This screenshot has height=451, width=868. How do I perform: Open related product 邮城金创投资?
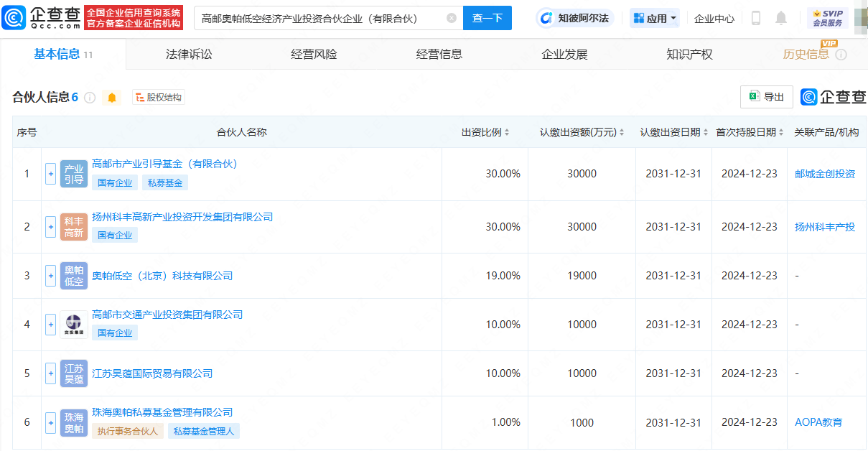(x=825, y=174)
